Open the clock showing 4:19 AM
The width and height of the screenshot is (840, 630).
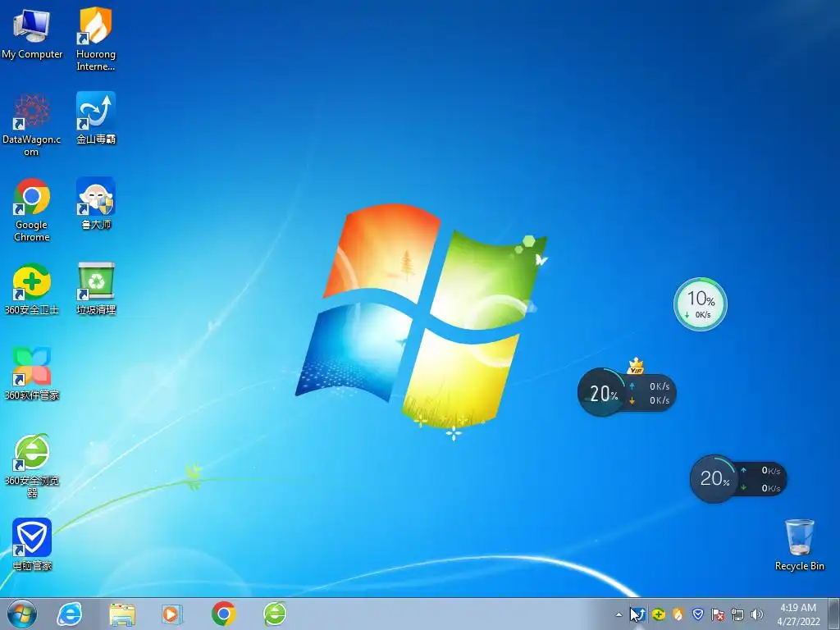[x=798, y=614]
